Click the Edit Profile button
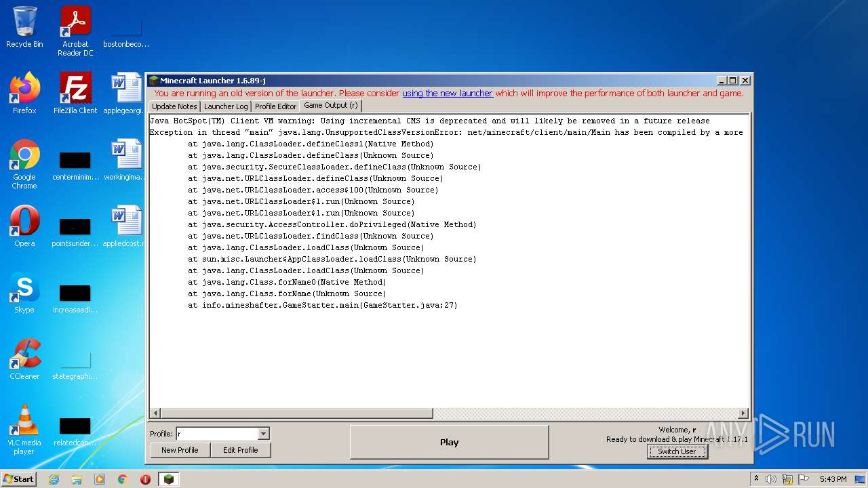 240,450
